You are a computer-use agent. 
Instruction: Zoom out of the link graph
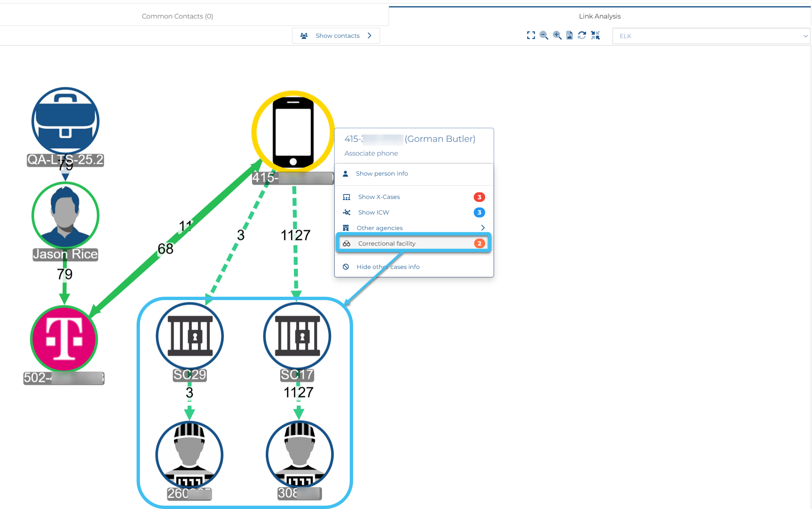coord(544,36)
